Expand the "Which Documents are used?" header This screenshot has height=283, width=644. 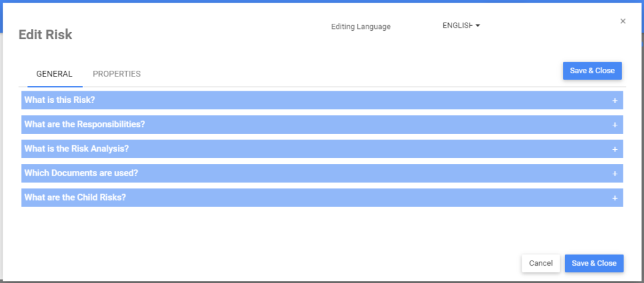81,173
